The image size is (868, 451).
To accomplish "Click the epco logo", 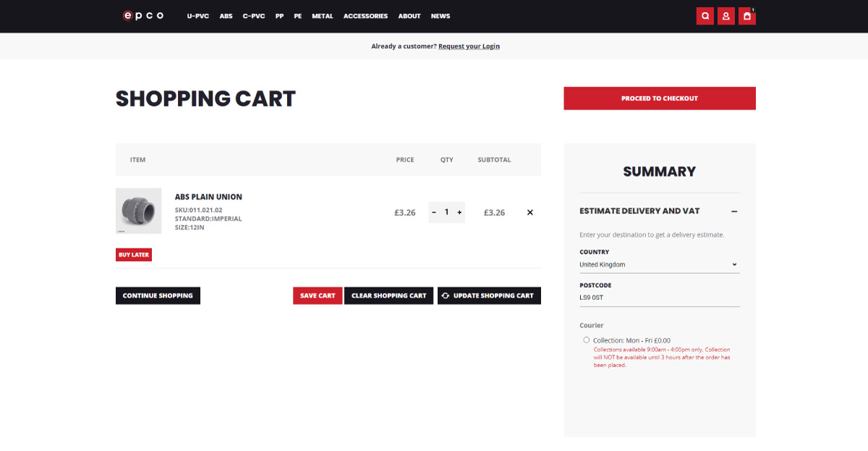I will [x=143, y=15].
